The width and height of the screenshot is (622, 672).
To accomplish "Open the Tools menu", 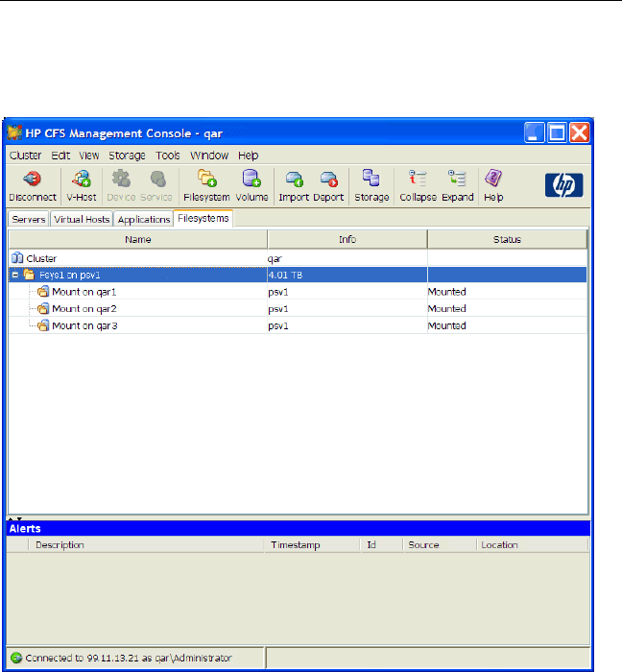I will [x=168, y=156].
